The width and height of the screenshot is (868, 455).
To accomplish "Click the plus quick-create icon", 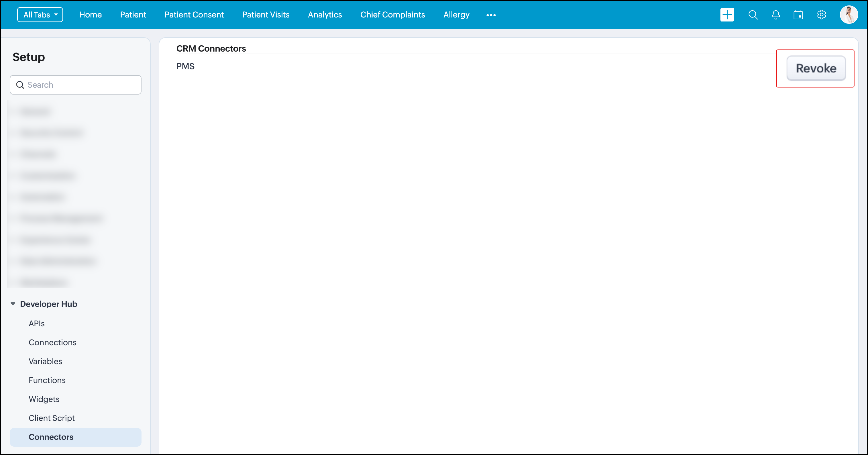I will click(x=727, y=15).
